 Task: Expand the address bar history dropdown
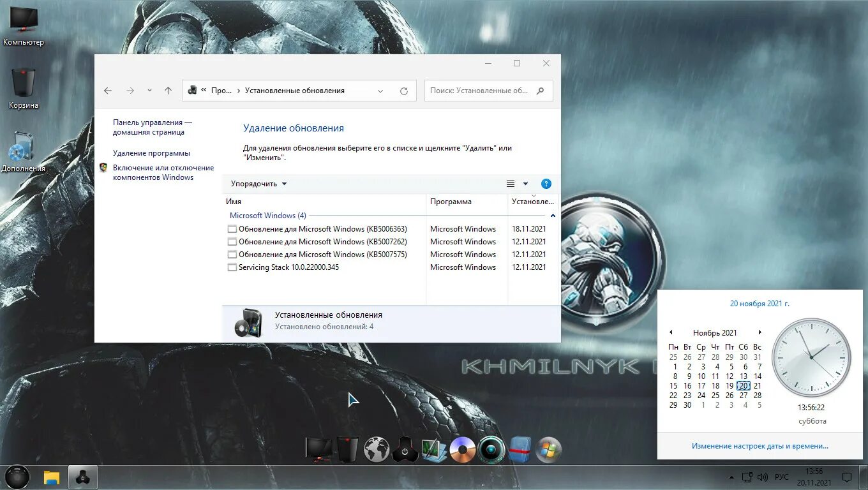tap(380, 91)
